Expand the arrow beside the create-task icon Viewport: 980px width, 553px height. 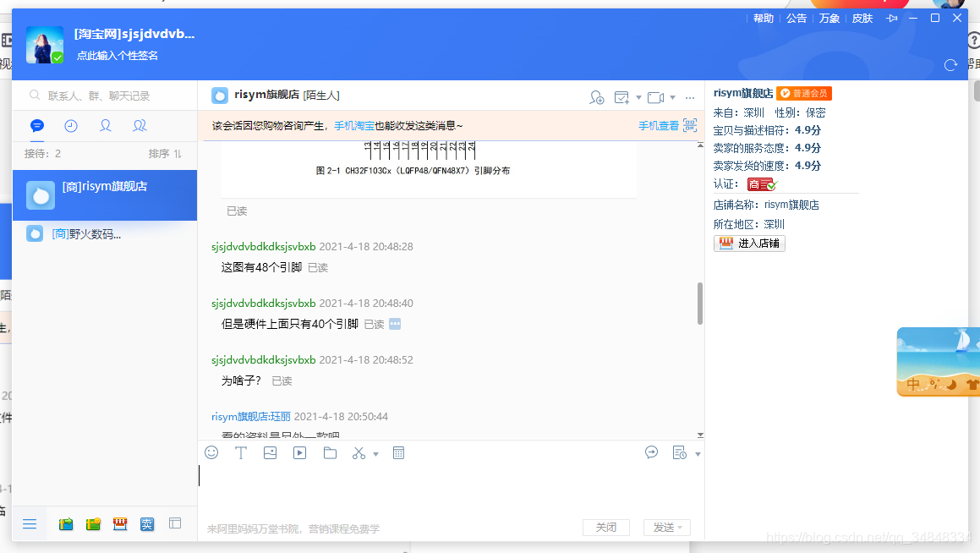pos(638,97)
